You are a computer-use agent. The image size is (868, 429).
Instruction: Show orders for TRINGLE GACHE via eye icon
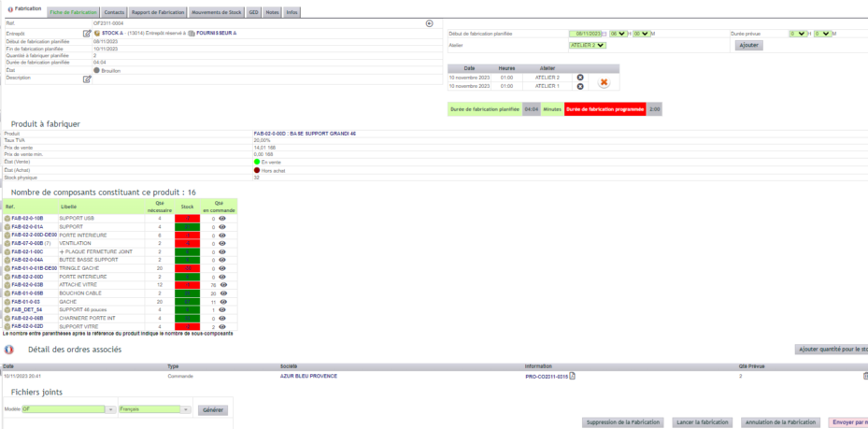click(x=222, y=268)
